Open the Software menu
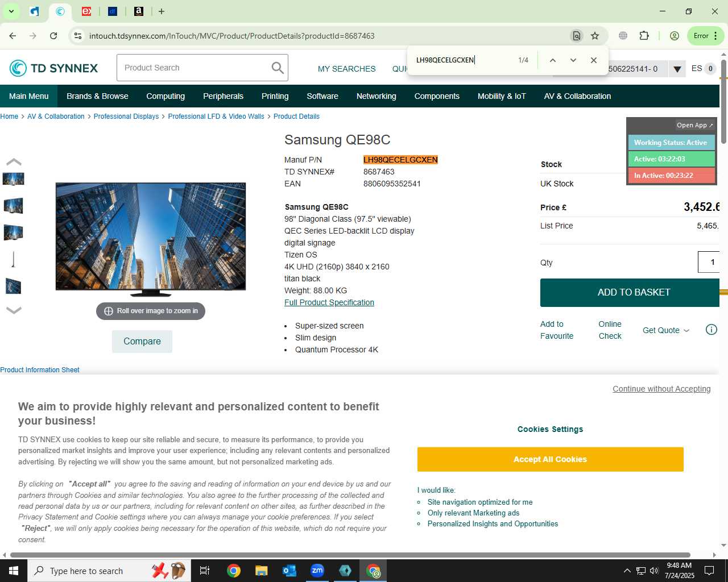The width and height of the screenshot is (728, 582). (x=322, y=96)
